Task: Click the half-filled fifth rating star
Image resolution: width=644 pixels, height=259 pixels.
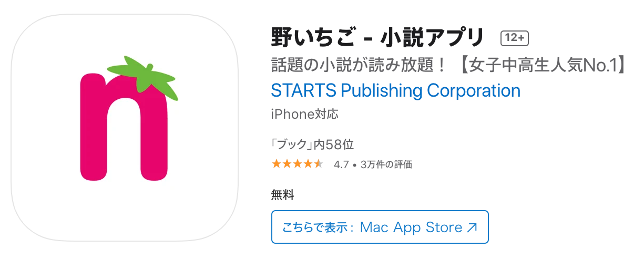Action: (319, 164)
